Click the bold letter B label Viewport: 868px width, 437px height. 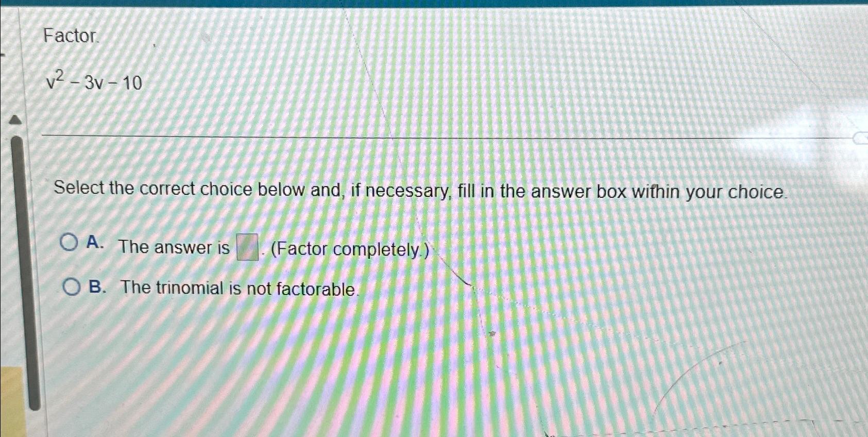coord(97,287)
